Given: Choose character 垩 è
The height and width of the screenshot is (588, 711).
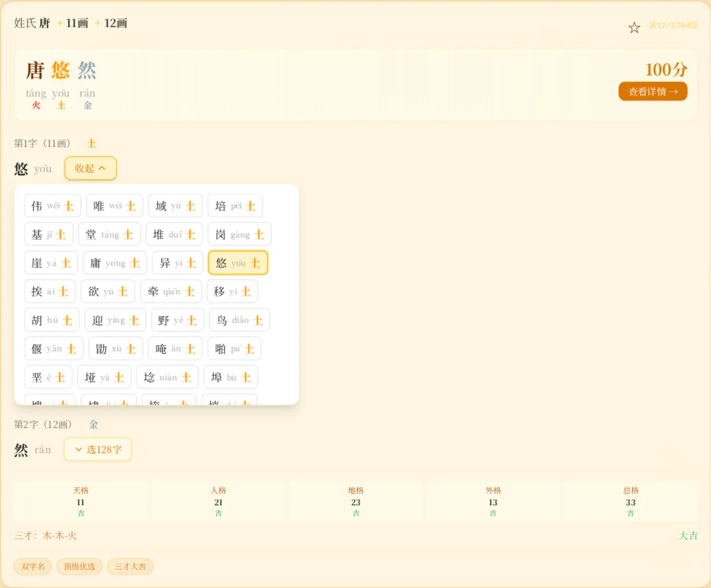Looking at the screenshot, I should tap(49, 377).
